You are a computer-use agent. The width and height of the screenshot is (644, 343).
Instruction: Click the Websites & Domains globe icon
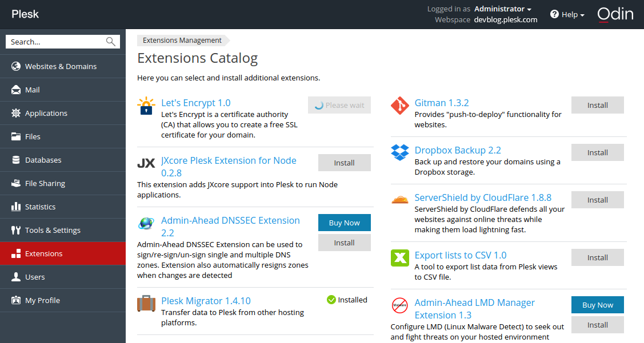tap(16, 66)
